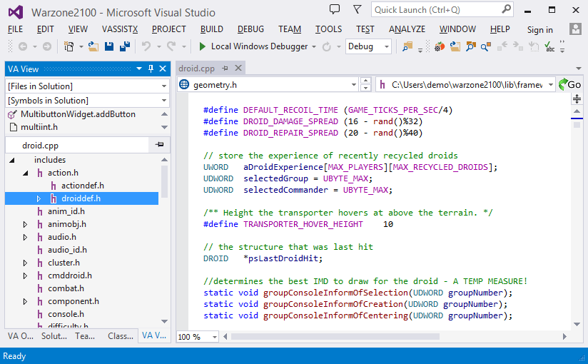Expand the animobj.h tree node
Viewport: 588px width, 364px height.
[25, 224]
